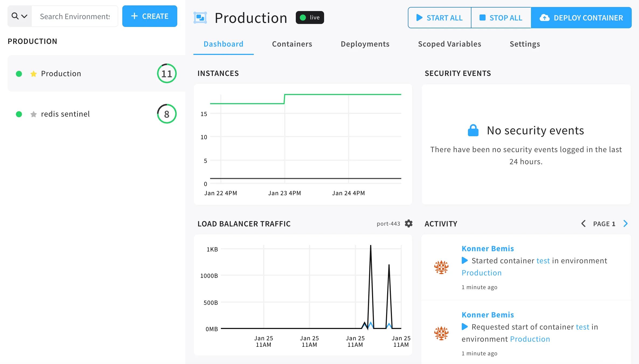This screenshot has height=364, width=639.
Task: Toggle the yellow favorite star on Production
Action: 33,74
